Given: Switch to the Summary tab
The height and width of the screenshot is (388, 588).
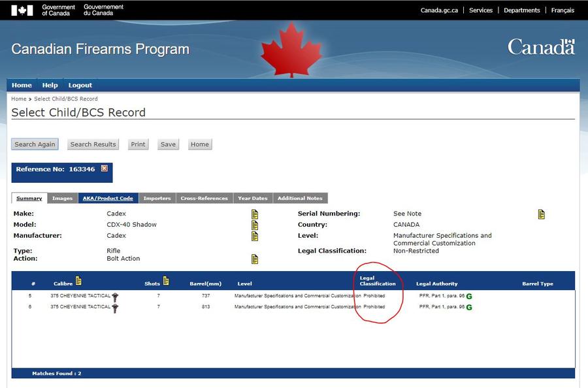Looking at the screenshot, I should [x=29, y=199].
